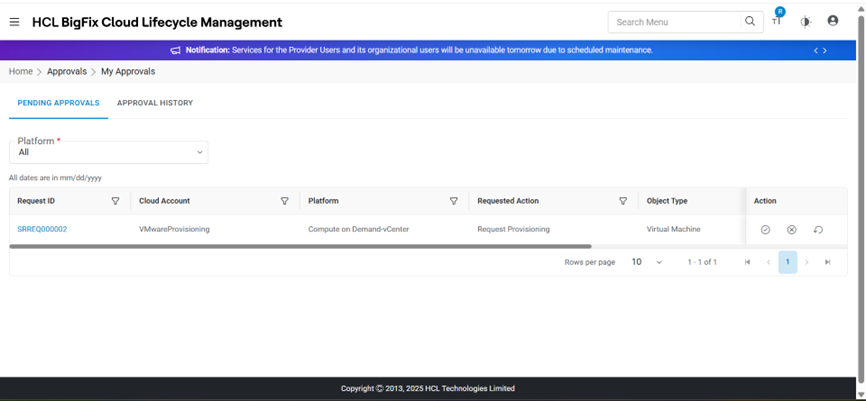Image resolution: width=866 pixels, height=401 pixels.
Task: Click the page's vertical scrollbar
Action: [x=861, y=199]
